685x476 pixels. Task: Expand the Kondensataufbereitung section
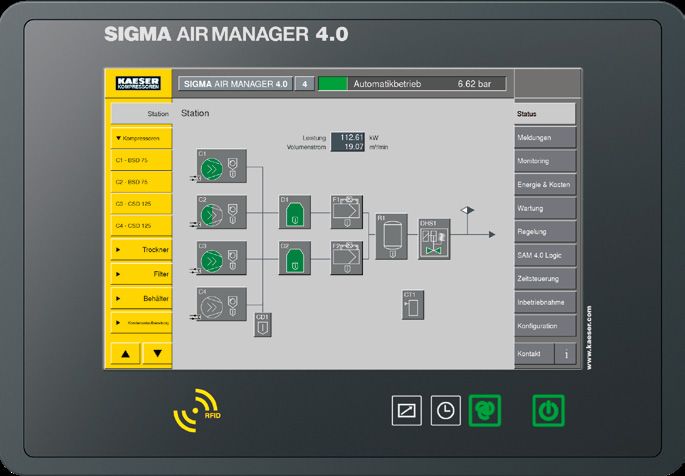point(141,323)
